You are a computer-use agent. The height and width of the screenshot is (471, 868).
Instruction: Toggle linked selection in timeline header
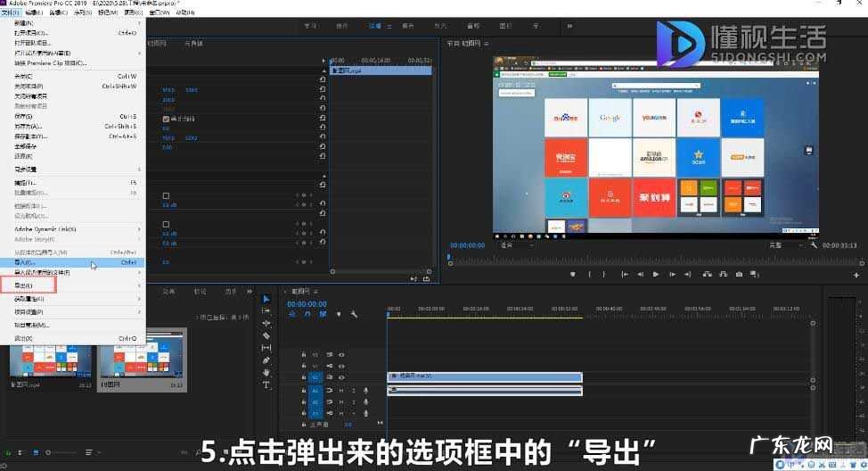(x=323, y=315)
